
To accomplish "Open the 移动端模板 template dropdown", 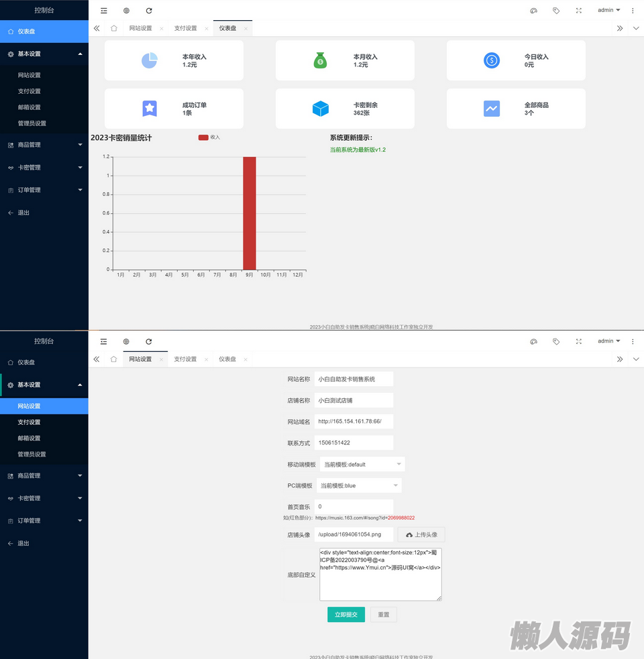I will coord(362,465).
